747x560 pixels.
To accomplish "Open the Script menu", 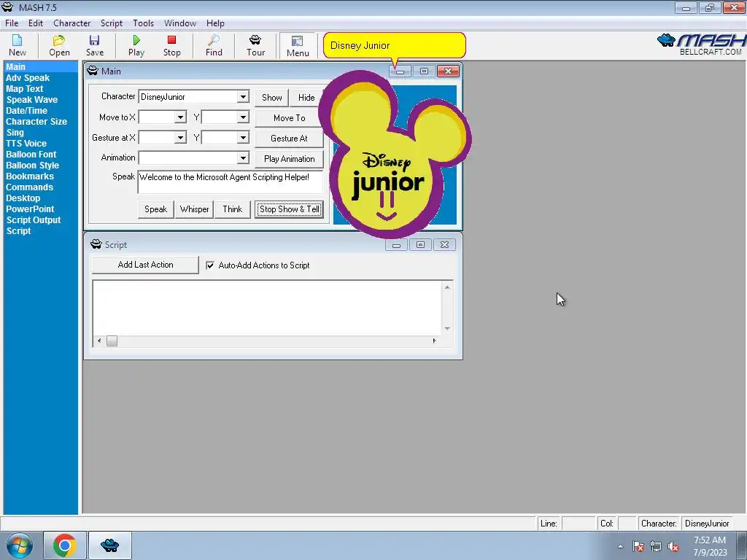I will coord(112,23).
